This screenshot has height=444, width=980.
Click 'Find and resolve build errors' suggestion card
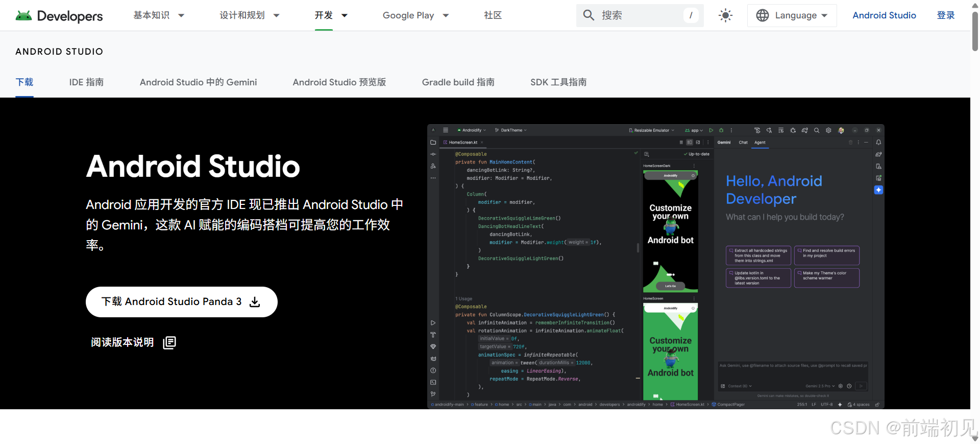827,255
